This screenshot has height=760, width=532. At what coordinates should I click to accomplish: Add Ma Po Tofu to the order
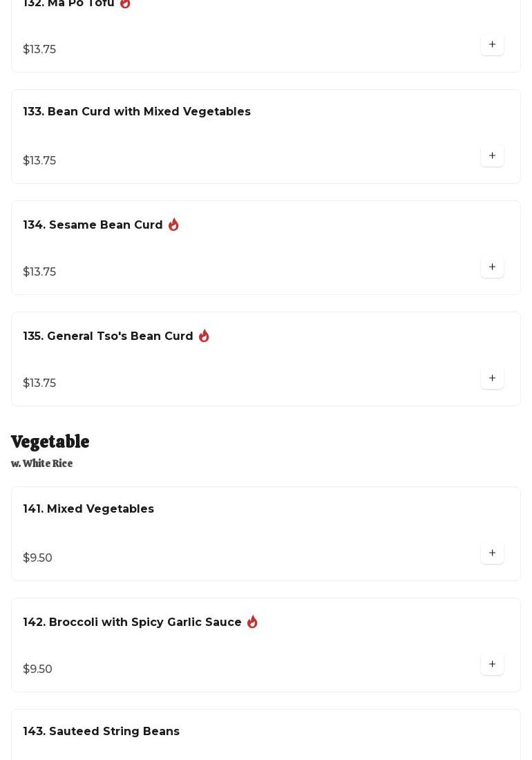(492, 44)
